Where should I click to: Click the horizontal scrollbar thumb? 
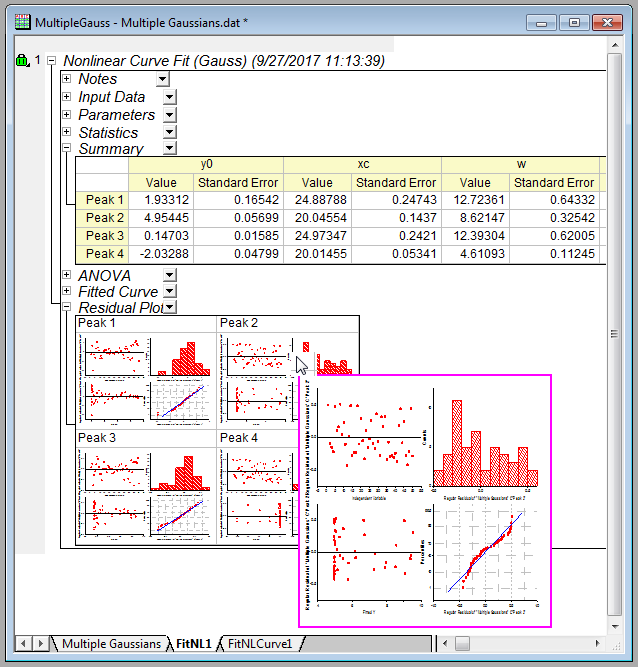point(460,643)
